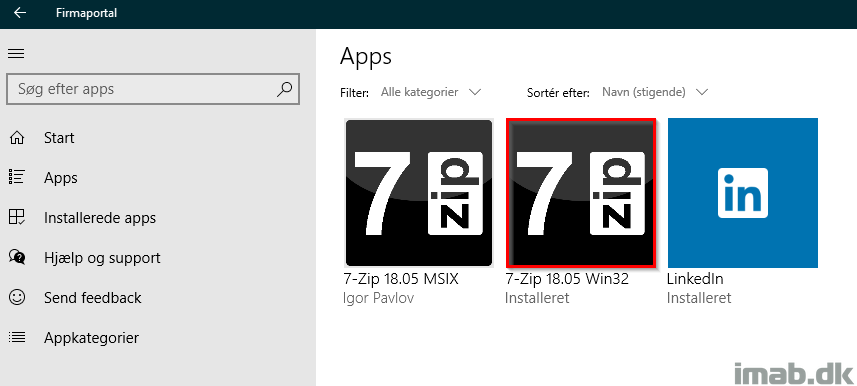Focus the Søg efter apps search field
This screenshot has width=857, height=386.
pyautogui.click(x=152, y=89)
